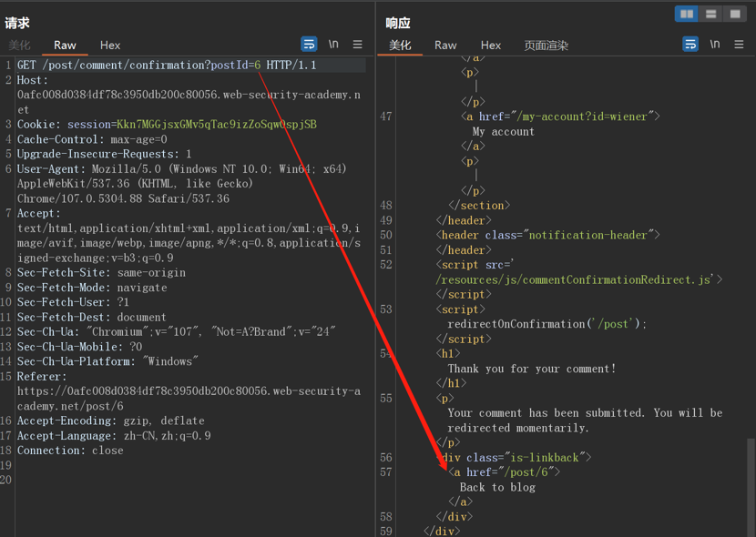This screenshot has width=756, height=537.
Task: Click the redirectOnConfirmation('/post') line
Action: click(547, 324)
